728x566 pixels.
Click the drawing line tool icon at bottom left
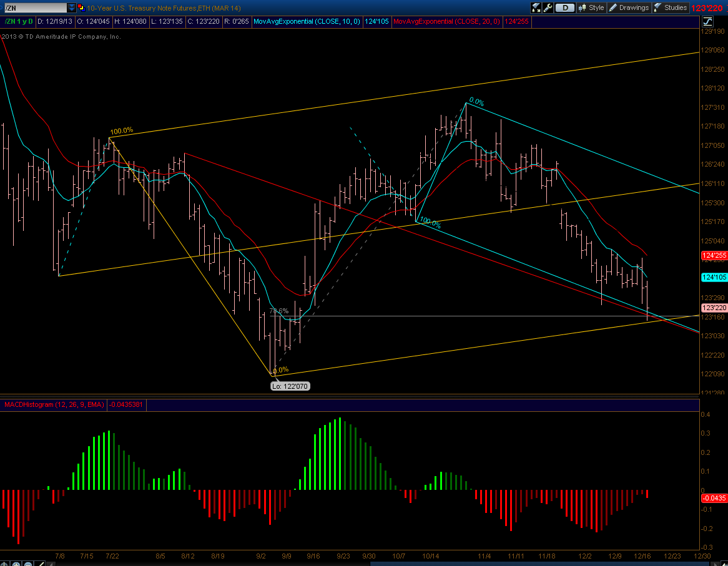click(41, 564)
